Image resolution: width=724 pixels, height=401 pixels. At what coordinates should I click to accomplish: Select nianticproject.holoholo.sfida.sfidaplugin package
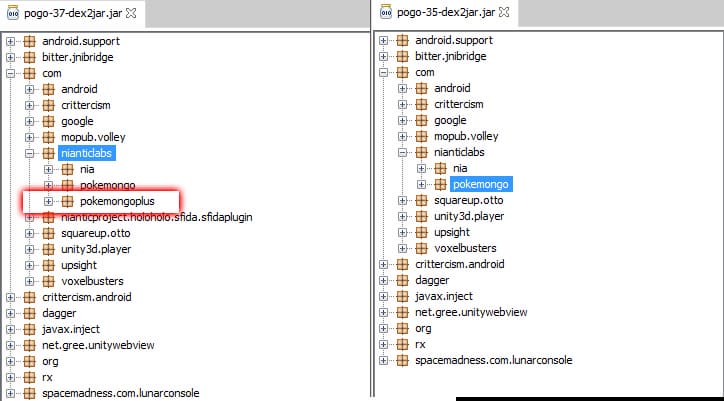(x=157, y=217)
